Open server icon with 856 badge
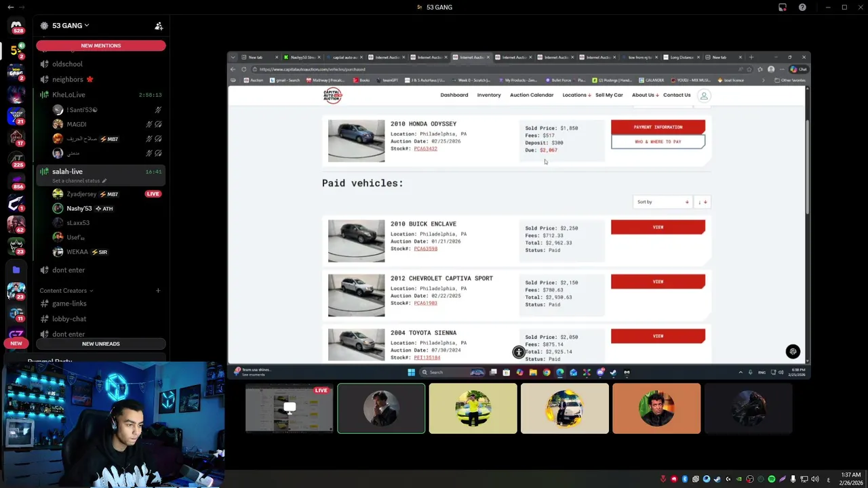868x488 pixels. pyautogui.click(x=16, y=182)
